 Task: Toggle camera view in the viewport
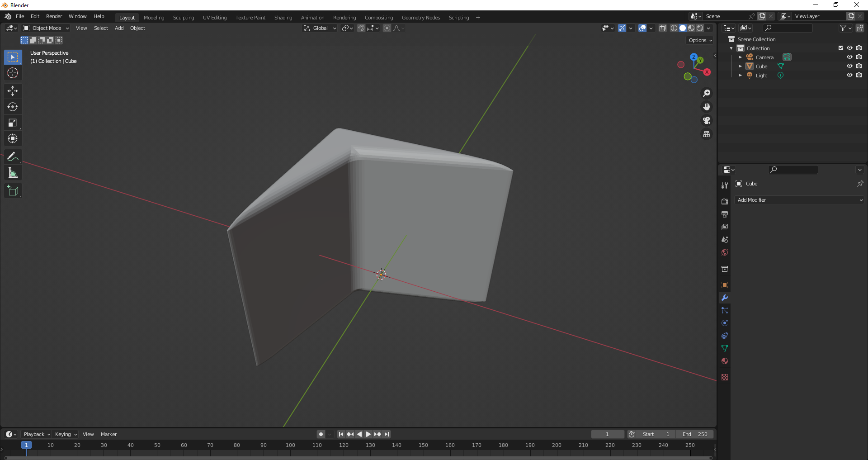pyautogui.click(x=706, y=120)
